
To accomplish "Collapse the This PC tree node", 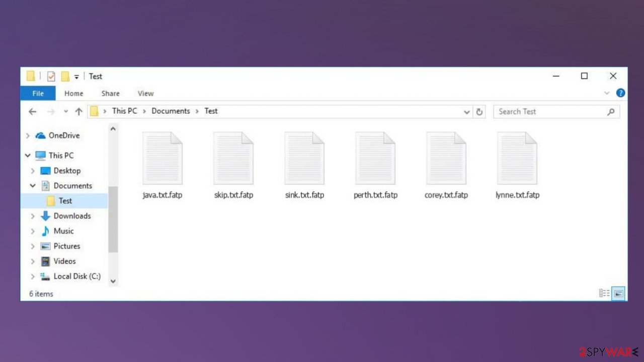I will point(28,155).
